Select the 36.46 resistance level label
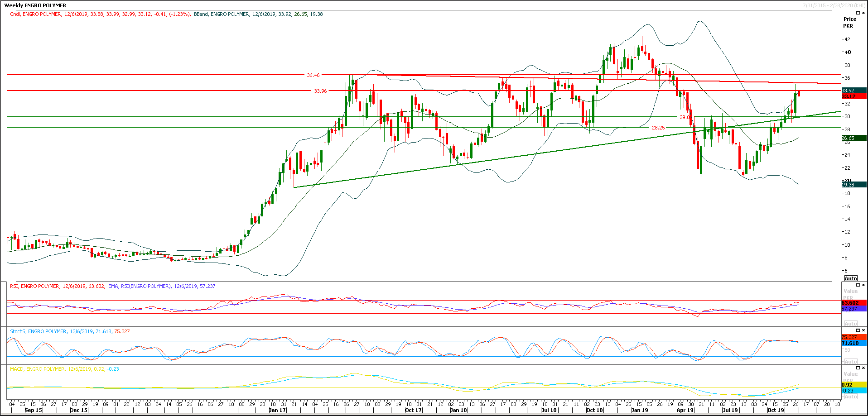 (313, 75)
